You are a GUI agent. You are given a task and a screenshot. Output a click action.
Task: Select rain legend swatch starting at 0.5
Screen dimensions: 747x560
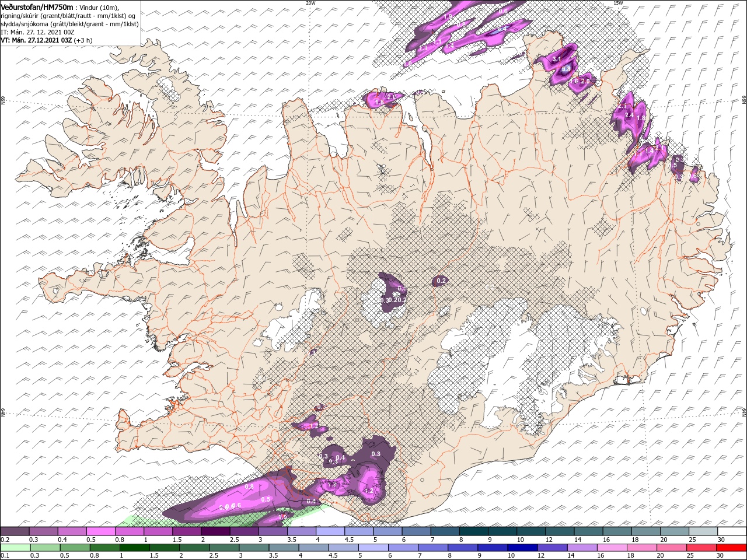tap(75, 548)
